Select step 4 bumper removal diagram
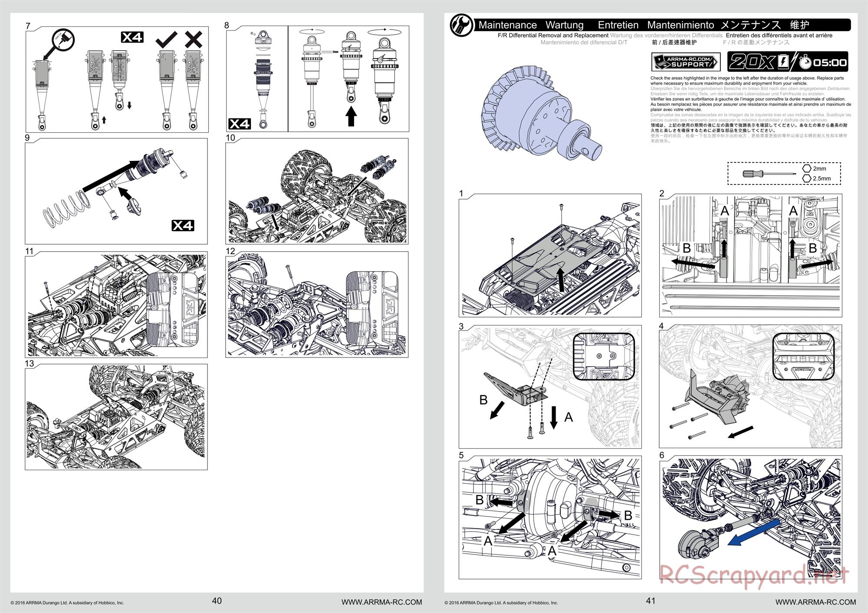868x613 pixels. 750,387
